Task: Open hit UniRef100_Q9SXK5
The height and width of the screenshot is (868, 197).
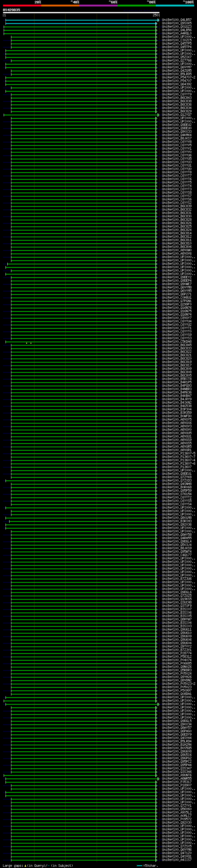Action: pyautogui.click(x=177, y=23)
